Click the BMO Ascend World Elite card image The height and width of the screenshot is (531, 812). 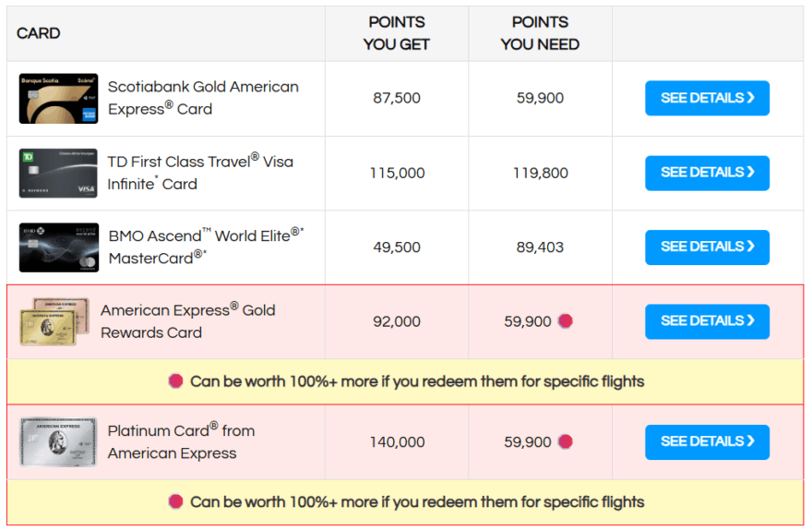[x=58, y=247]
